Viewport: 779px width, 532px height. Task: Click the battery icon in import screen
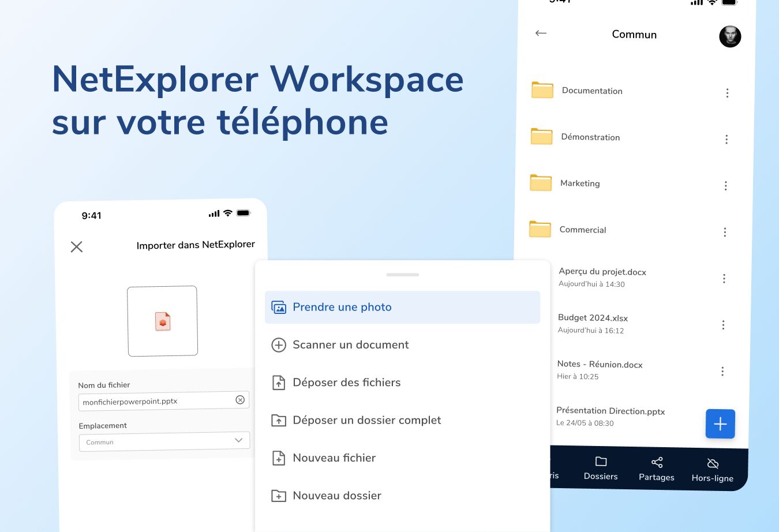pos(244,213)
